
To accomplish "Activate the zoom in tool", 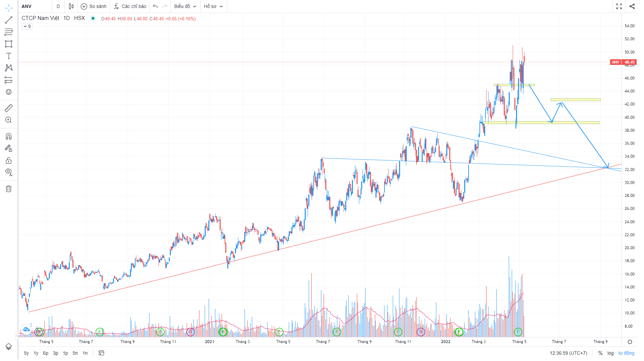I will (9, 120).
